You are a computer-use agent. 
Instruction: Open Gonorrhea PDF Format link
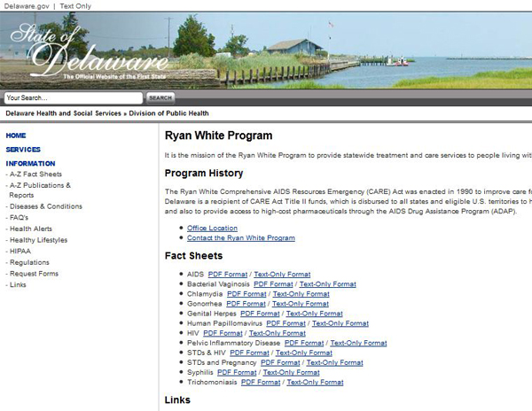click(x=246, y=304)
